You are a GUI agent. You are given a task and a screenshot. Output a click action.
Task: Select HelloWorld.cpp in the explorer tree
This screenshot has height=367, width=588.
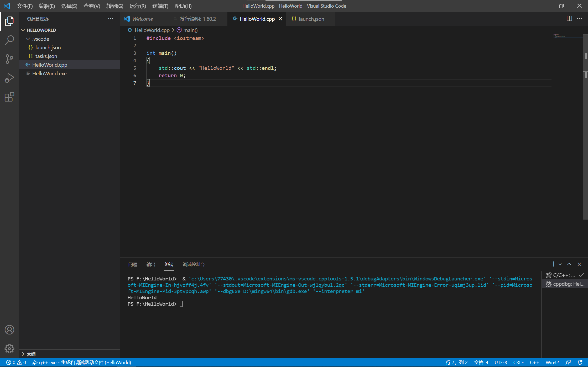(x=69, y=65)
